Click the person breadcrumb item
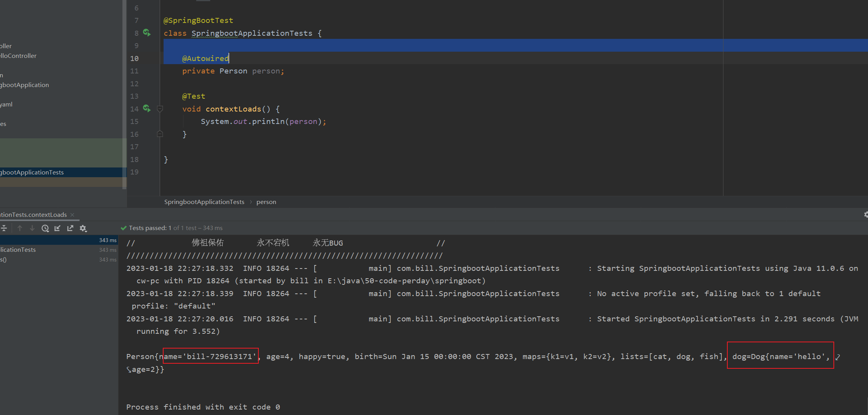This screenshot has height=415, width=868. coord(266,202)
